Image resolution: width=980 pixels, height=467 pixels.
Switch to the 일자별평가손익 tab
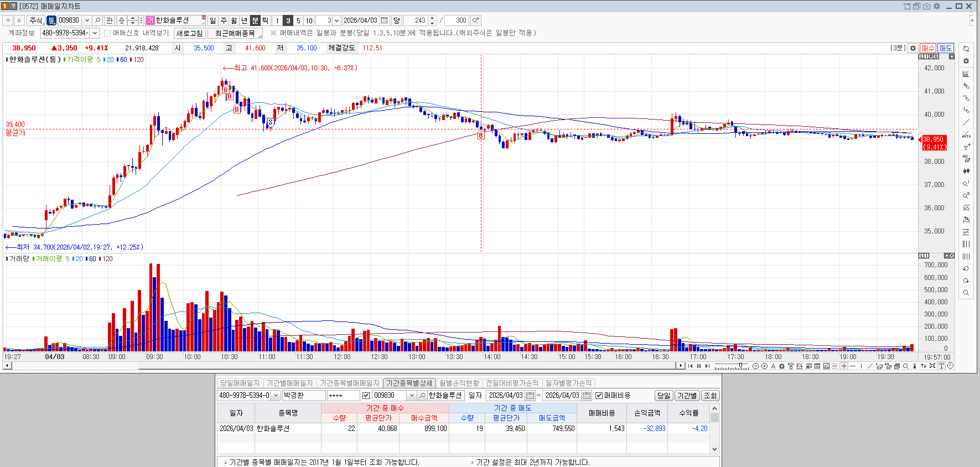[568, 383]
